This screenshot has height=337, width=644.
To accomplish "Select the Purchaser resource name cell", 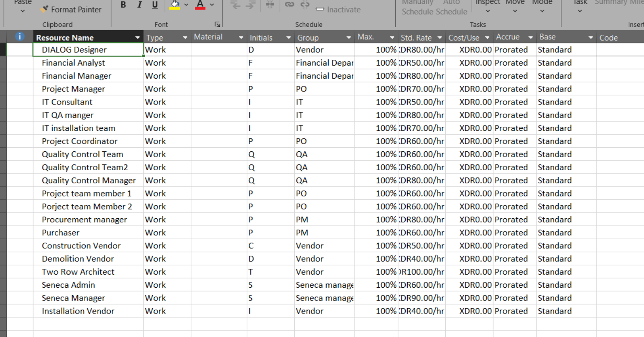I will [x=88, y=232].
